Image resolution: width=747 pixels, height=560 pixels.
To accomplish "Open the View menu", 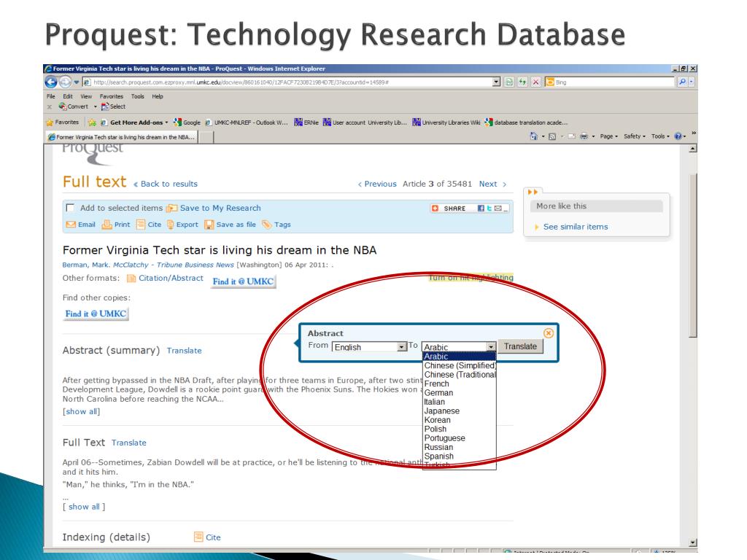I will [86, 96].
